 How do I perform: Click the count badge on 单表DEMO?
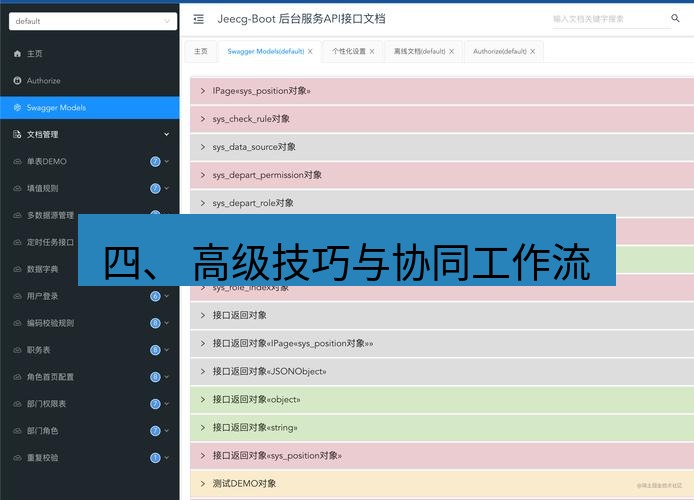[155, 162]
